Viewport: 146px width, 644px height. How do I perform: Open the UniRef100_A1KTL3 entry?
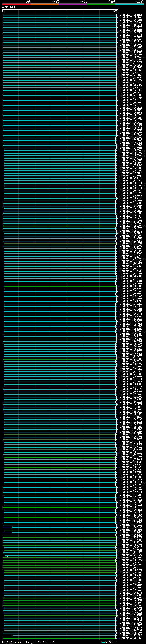131,173
